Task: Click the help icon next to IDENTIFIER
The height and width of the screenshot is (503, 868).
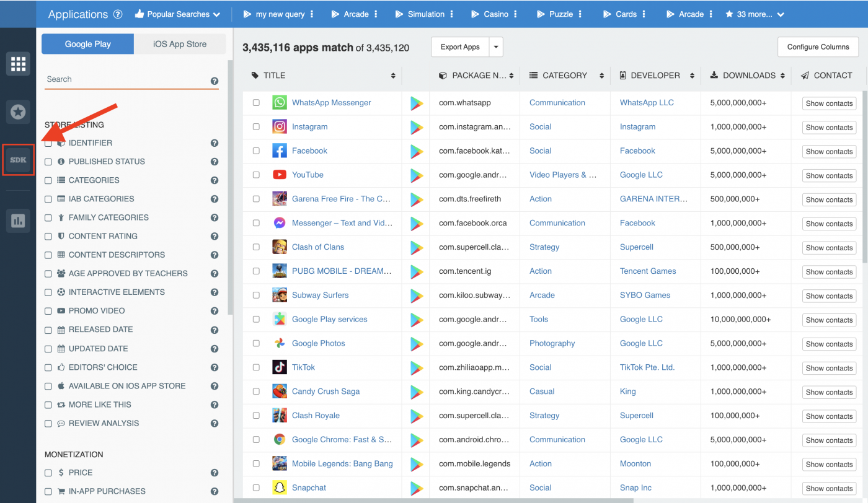Action: (214, 142)
